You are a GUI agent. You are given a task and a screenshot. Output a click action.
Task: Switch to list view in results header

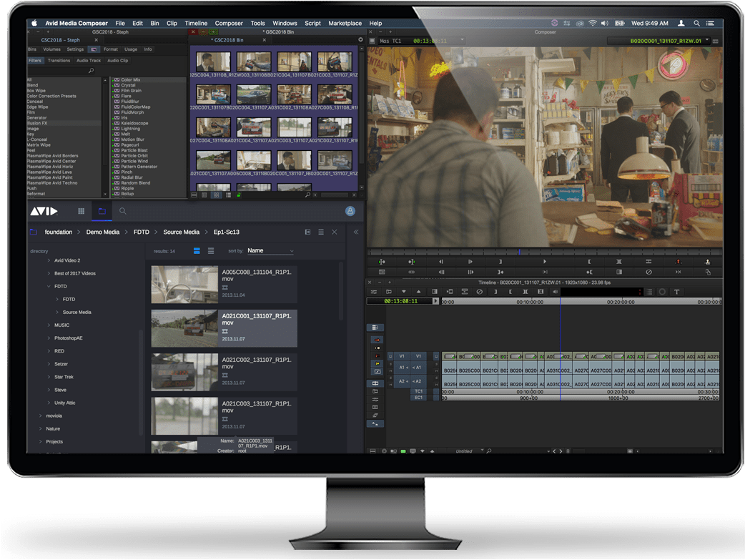pyautogui.click(x=211, y=251)
